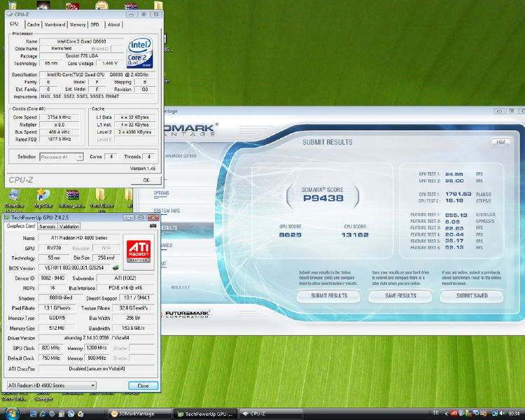Click the FEATURE TEST 1 value 855.13
The width and height of the screenshot is (525, 420).
[x=456, y=215]
